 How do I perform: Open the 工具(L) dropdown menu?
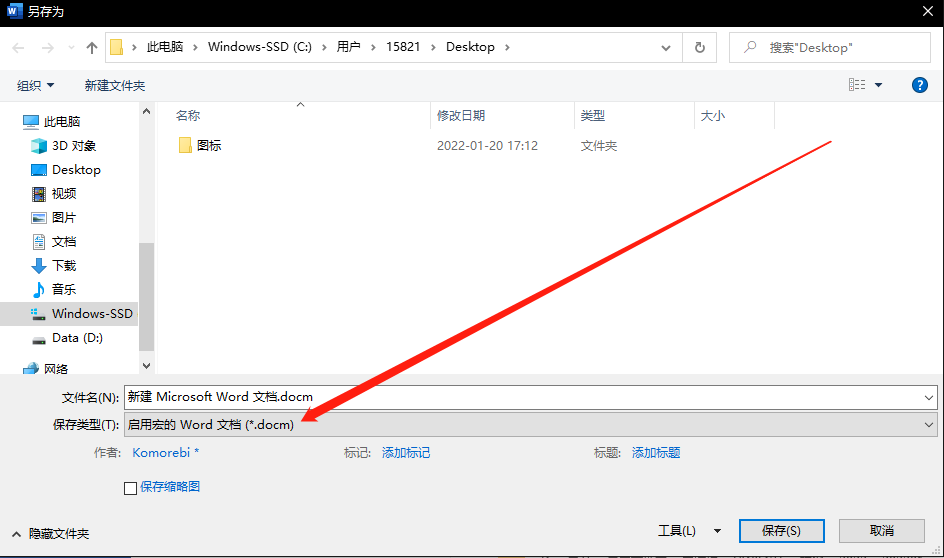pos(689,530)
